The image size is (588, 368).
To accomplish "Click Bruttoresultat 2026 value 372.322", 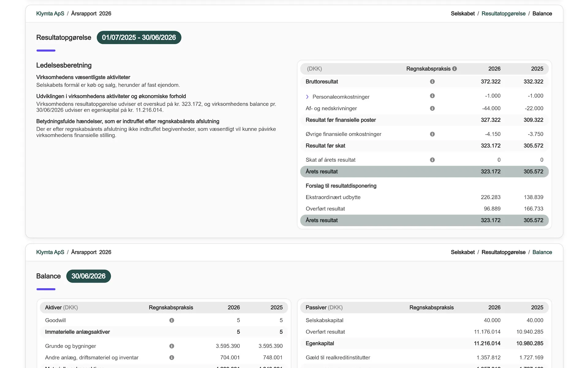I will pyautogui.click(x=491, y=82).
